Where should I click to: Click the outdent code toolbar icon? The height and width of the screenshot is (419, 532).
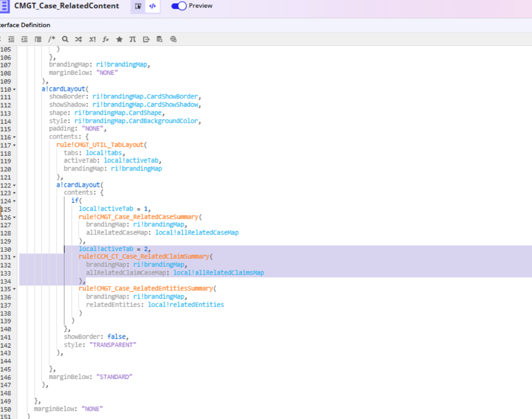(x=11, y=39)
